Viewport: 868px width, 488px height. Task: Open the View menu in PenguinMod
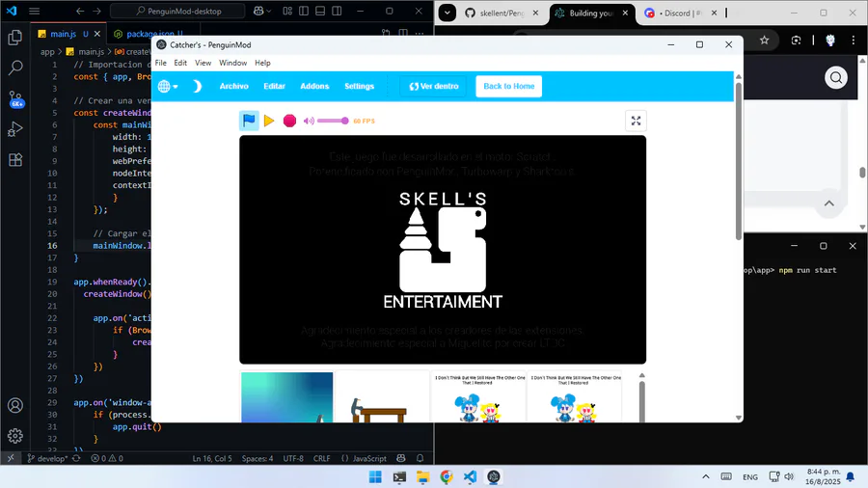pyautogui.click(x=203, y=63)
